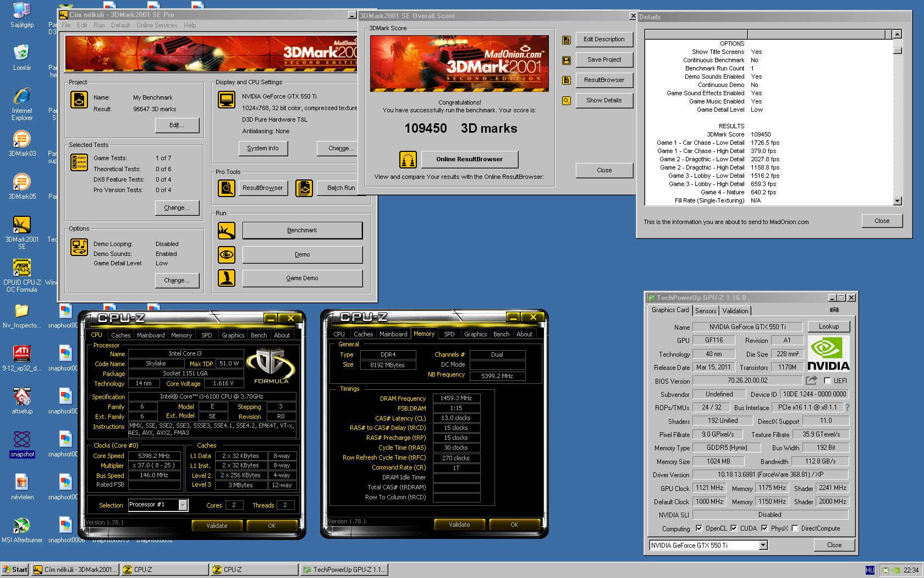Click the Show Details magnifier icon
Viewport: 924px width, 578px height.
566,101
